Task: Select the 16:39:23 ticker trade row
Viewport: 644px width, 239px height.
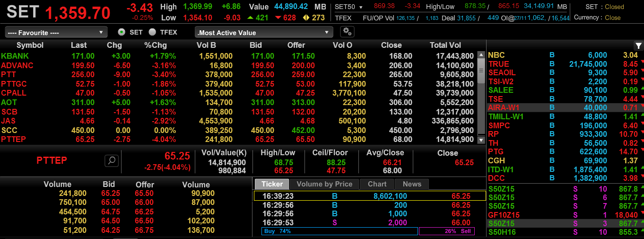Action: (370, 196)
